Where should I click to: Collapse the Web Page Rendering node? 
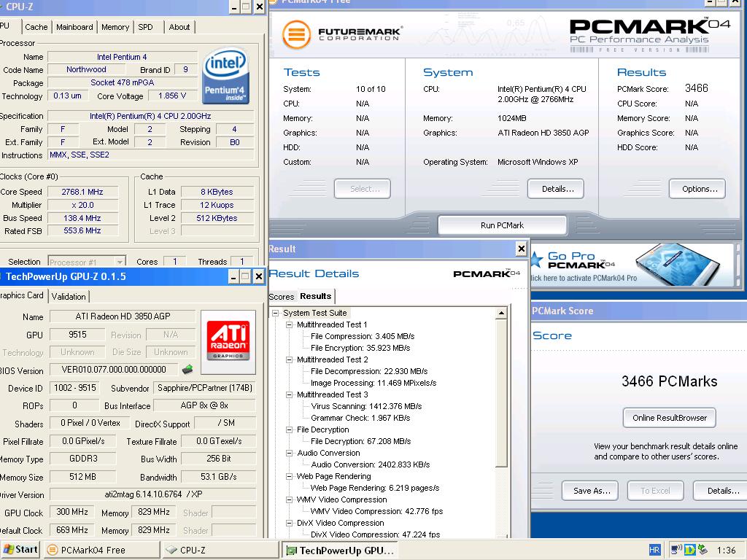click(289, 476)
